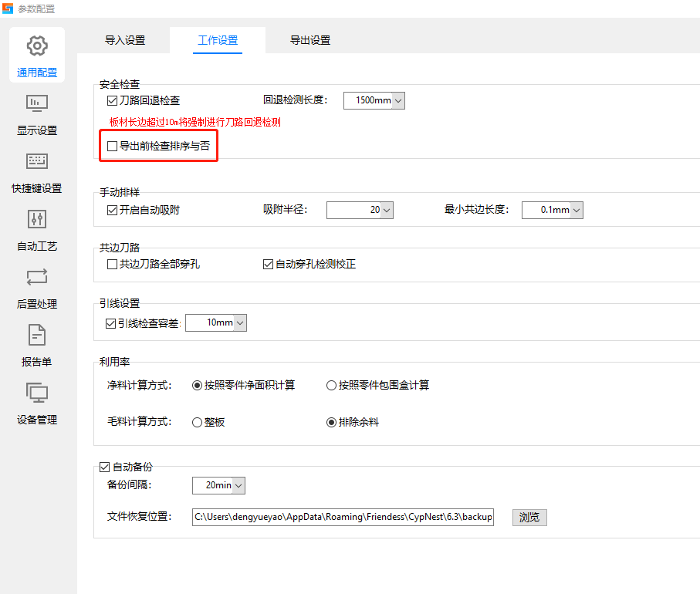Click the 文件恢复位置 path input field

pyautogui.click(x=342, y=517)
